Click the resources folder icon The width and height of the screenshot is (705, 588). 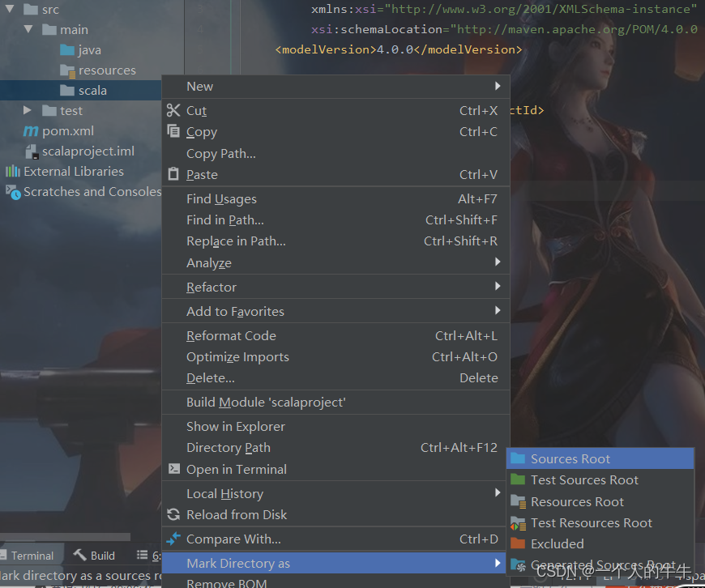click(x=67, y=70)
